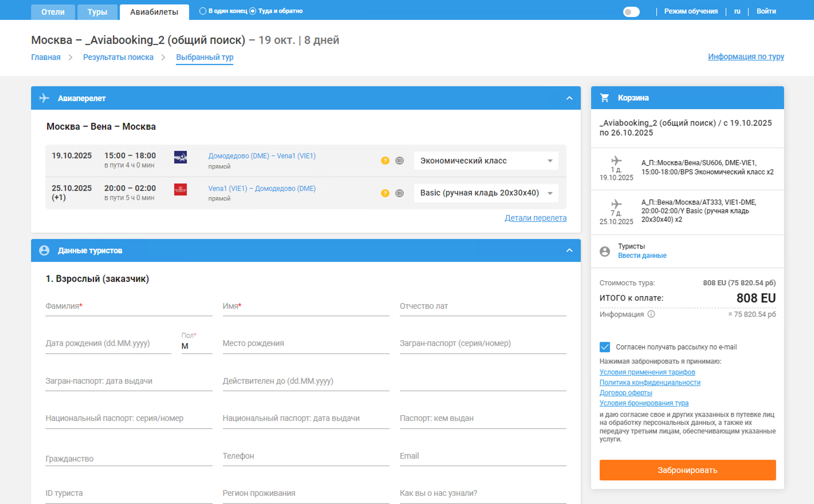Open the Basic (ручная кладь 20x30x40) dropdown
Image resolution: width=814 pixels, height=504 pixels.
coord(486,193)
